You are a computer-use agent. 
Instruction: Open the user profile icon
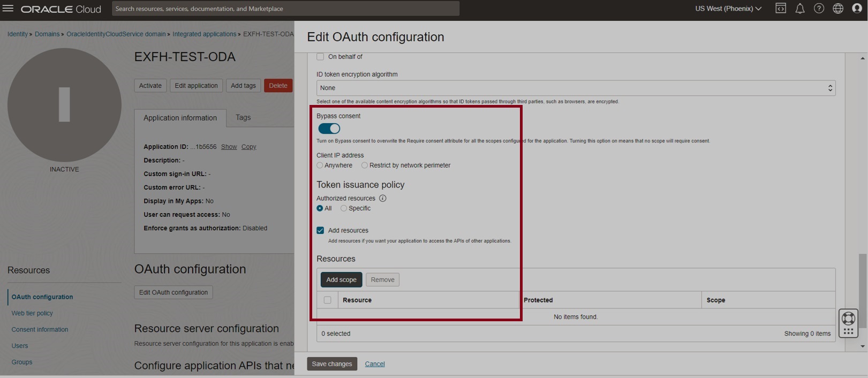[857, 9]
